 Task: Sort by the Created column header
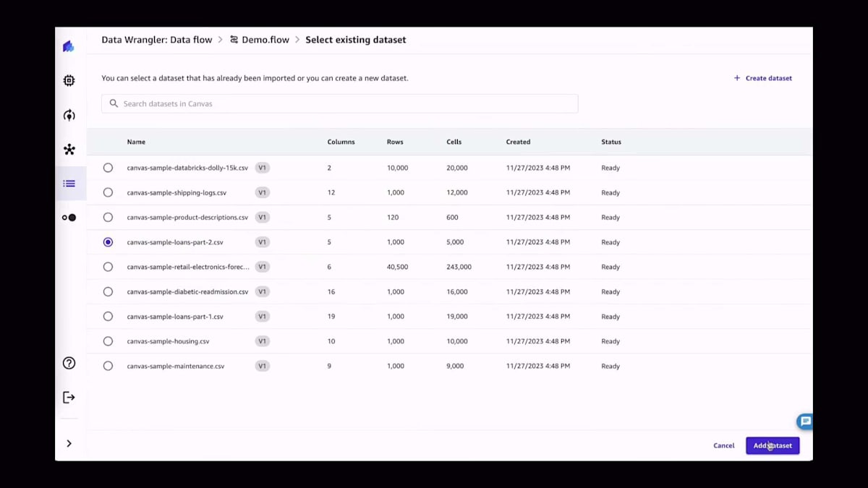[518, 142]
